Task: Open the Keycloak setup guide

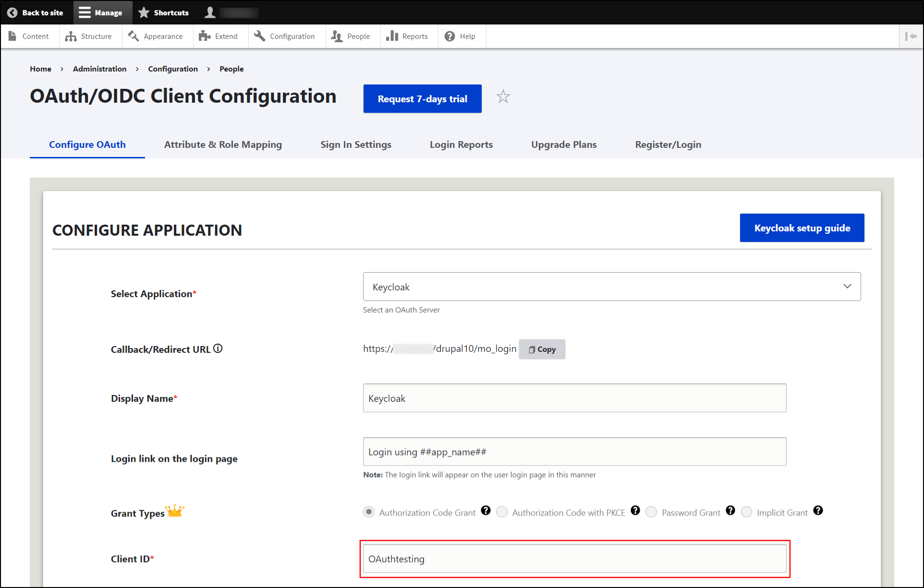Action: pos(801,228)
